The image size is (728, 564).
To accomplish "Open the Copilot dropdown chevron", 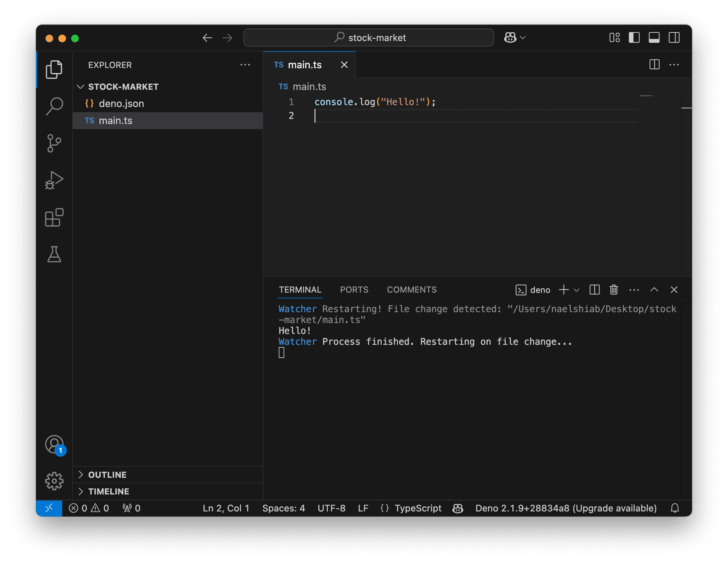I will click(523, 38).
